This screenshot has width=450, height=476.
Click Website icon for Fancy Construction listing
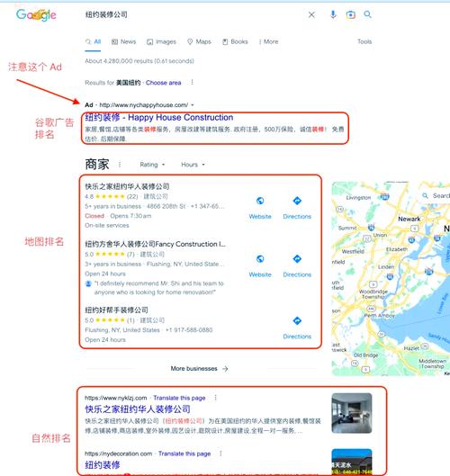260,259
